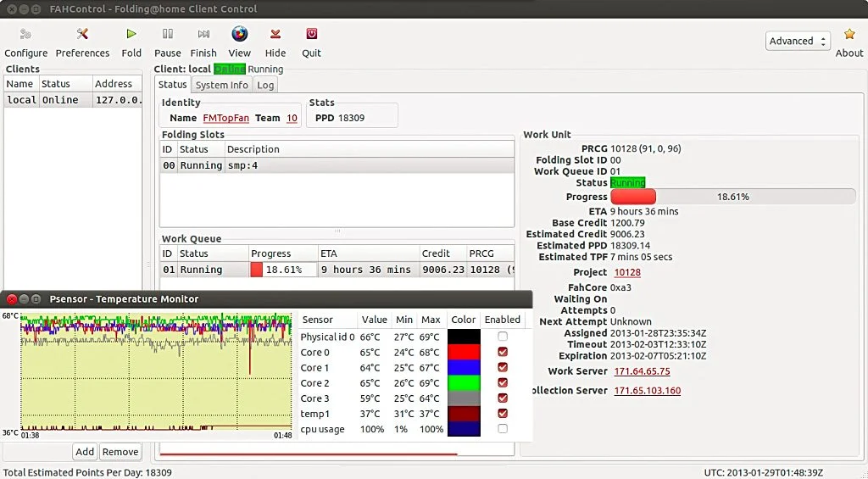The width and height of the screenshot is (868, 479).
Task: Click the blue Core 1 color swatch
Action: coord(464,368)
